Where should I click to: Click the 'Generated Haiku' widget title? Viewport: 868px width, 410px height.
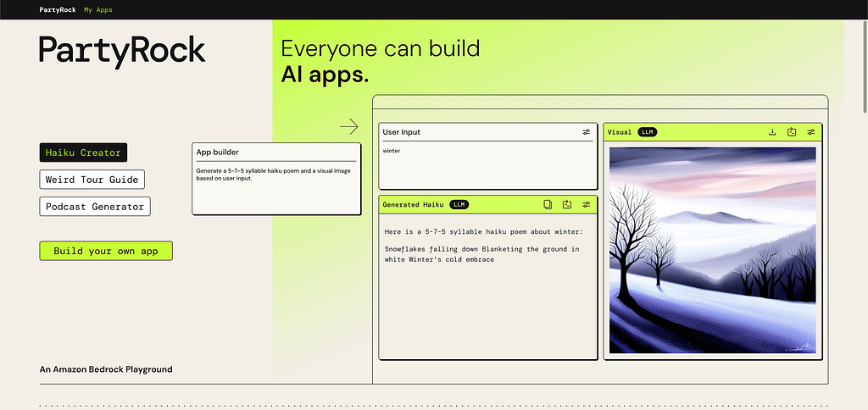point(413,205)
